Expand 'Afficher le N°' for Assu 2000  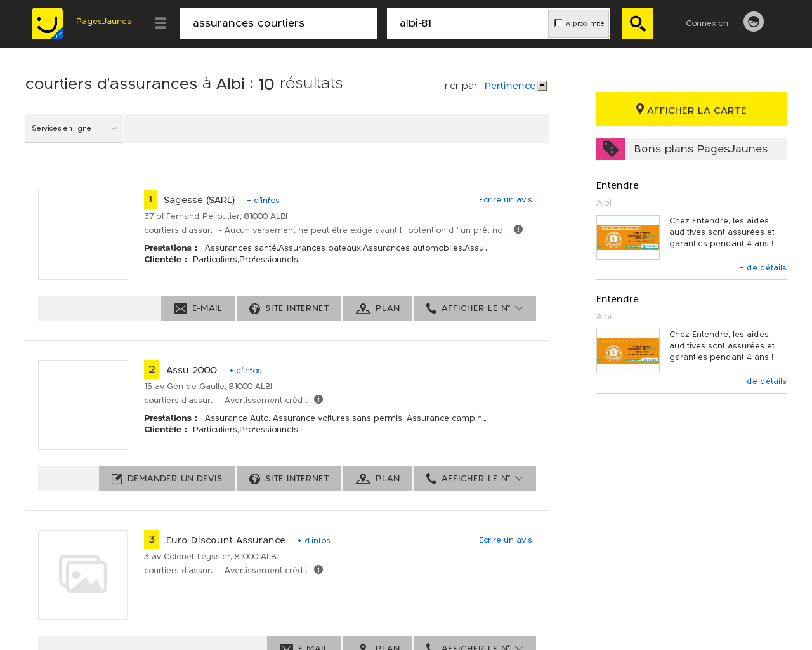click(475, 479)
